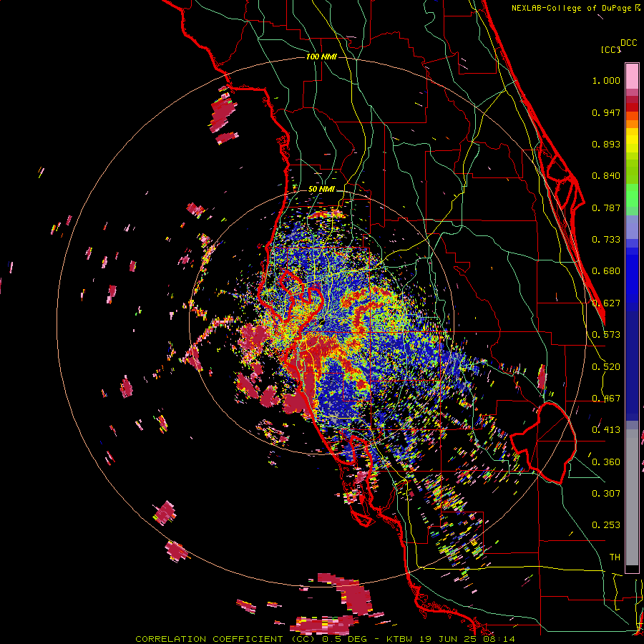The height and width of the screenshot is (644, 644).
Task: Select the 0.893 scale value
Action: click(606, 144)
